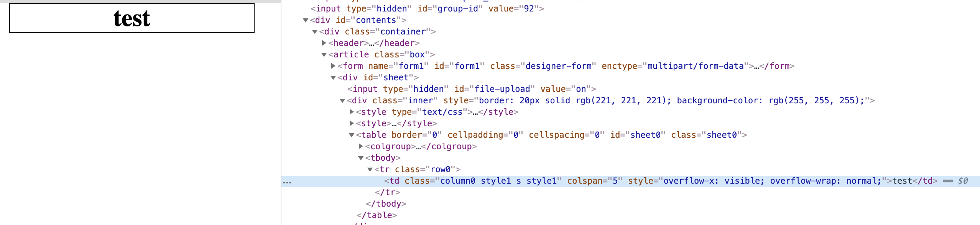
Task: Click the overflow-x: visible style attribute value
Action: click(x=714, y=181)
